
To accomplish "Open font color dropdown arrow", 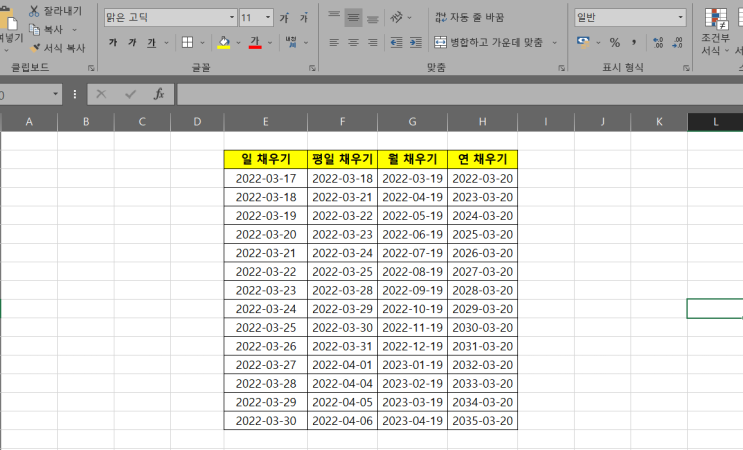I will (270, 43).
